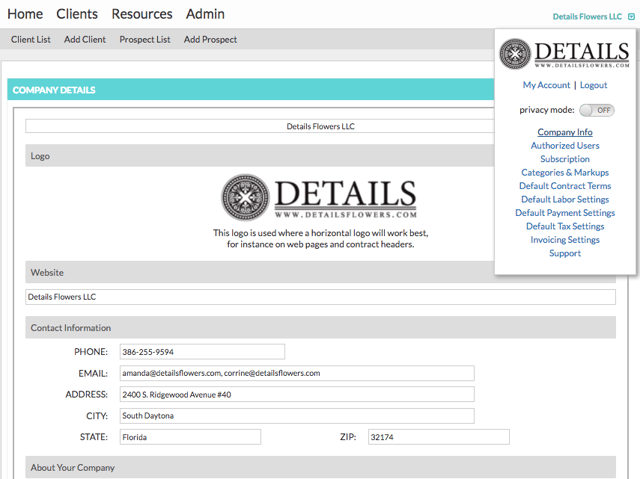This screenshot has width=640, height=479.
Task: Click the Contact Information section header
Action: tap(320, 328)
